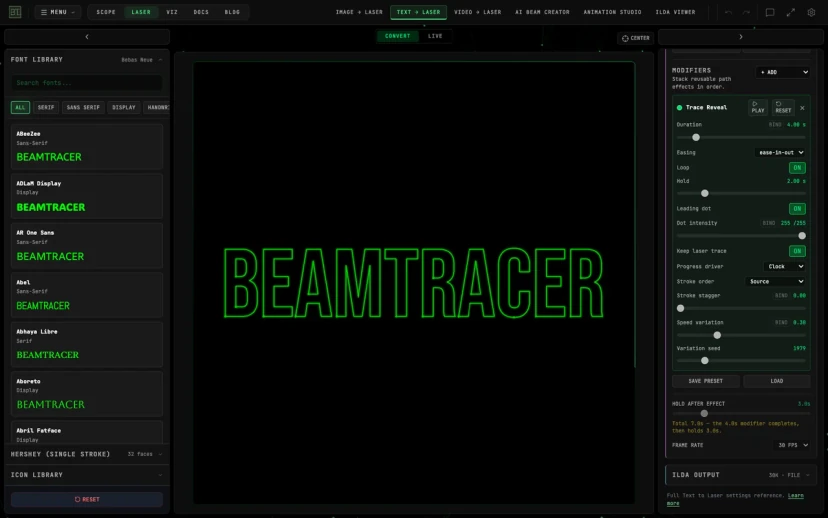Open Docs page
Screen dimensions: 828x518
[x=201, y=12]
